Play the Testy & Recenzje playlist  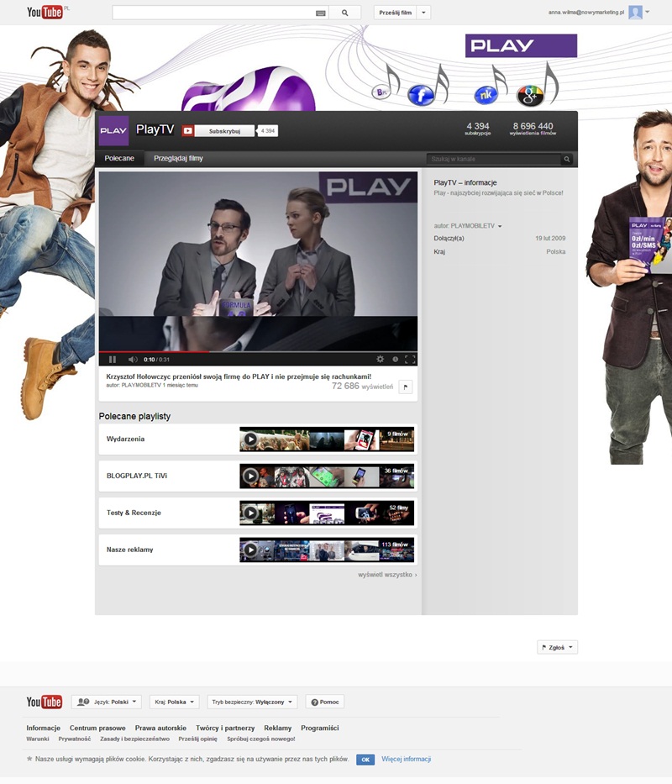pyautogui.click(x=250, y=513)
